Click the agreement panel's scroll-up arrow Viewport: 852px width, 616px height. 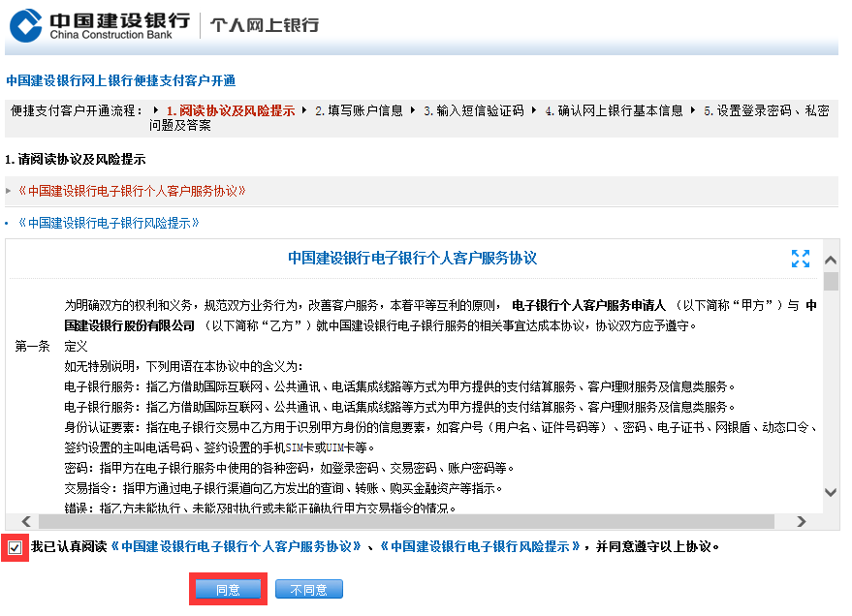click(831, 261)
